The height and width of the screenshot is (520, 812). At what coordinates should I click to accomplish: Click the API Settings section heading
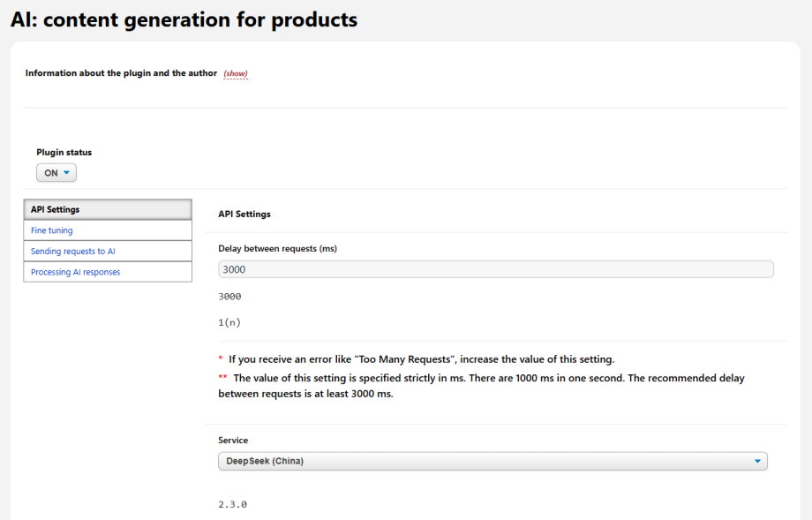tap(244, 214)
